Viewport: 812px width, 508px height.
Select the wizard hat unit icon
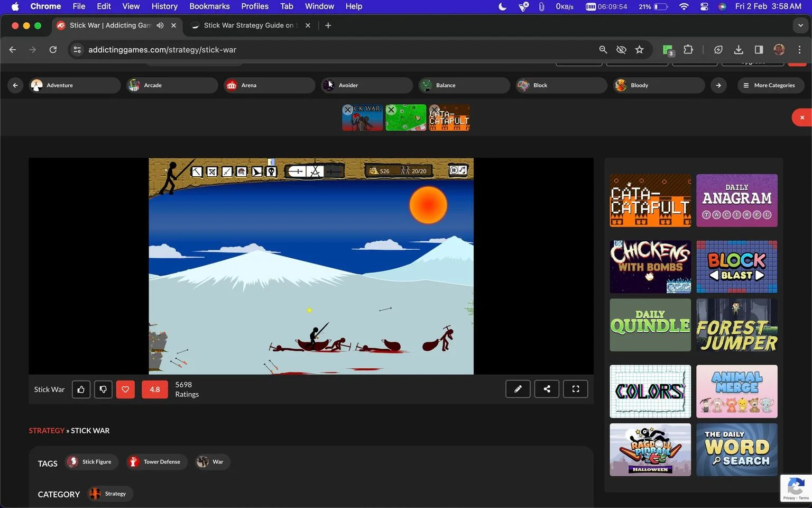tap(257, 171)
